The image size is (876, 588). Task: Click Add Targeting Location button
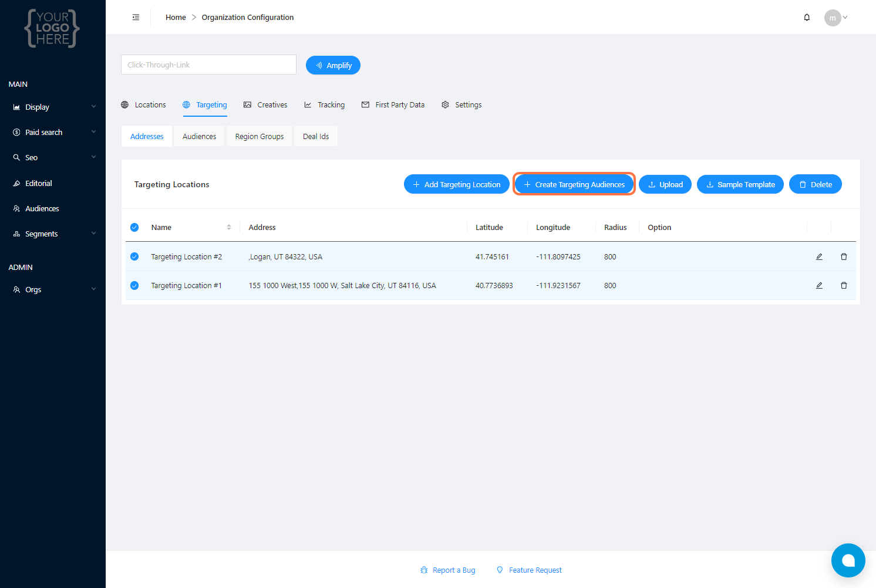tap(457, 184)
